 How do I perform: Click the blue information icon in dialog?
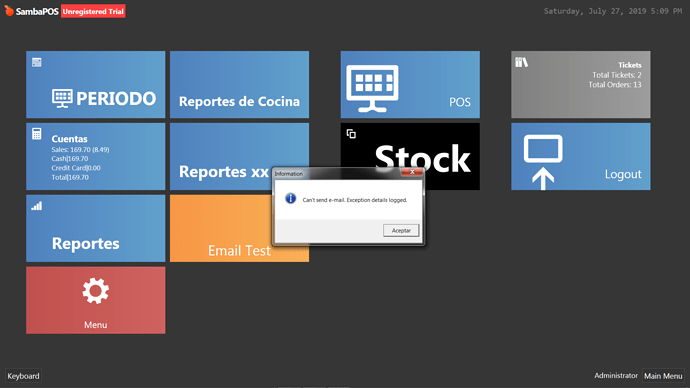(x=290, y=198)
